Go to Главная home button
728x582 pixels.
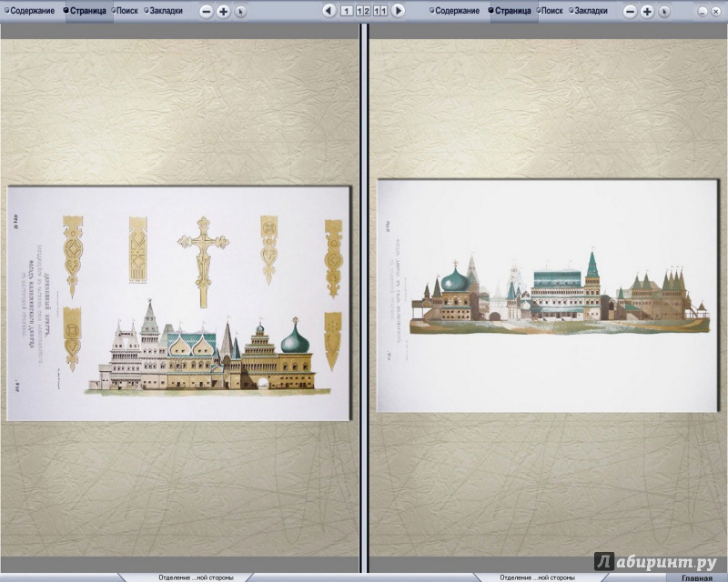[697, 577]
